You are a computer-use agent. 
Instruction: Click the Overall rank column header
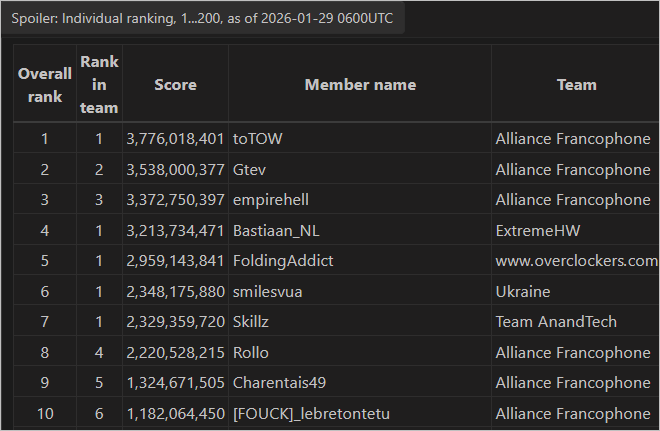click(45, 85)
